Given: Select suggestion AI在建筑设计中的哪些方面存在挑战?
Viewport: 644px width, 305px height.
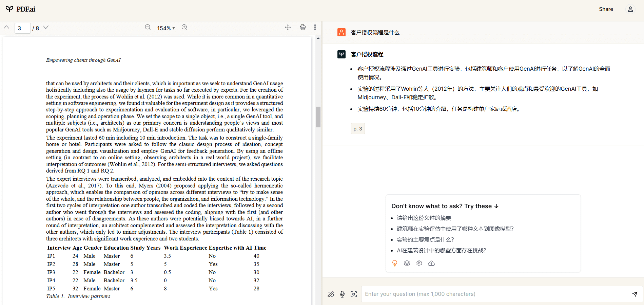Looking at the screenshot, I should (x=442, y=251).
